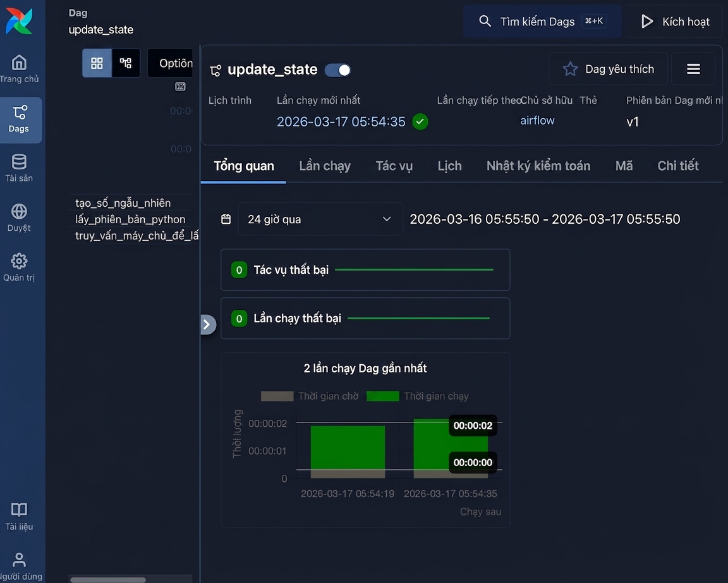Viewport: 728px width, 583px height.
Task: Click the v1 Dag version value
Action: [x=633, y=122]
